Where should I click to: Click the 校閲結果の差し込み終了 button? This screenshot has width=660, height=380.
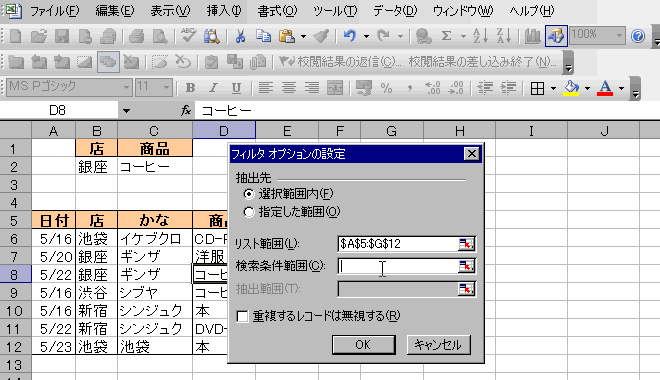[482, 62]
